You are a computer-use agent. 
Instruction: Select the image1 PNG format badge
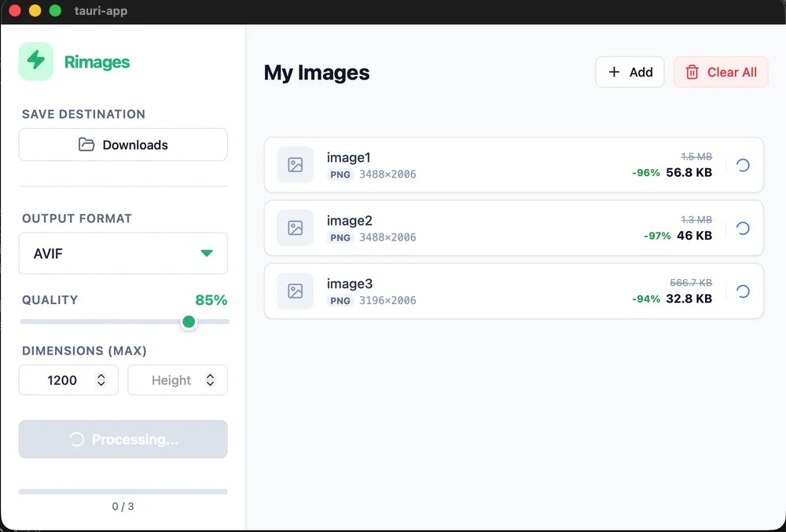[340, 174]
